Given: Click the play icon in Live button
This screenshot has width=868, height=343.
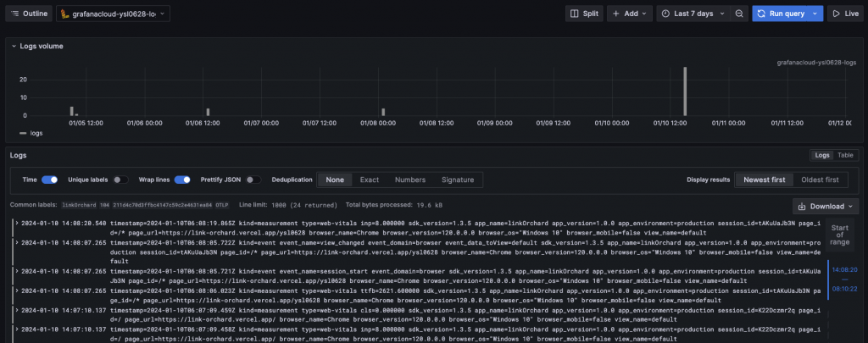Looking at the screenshot, I should [837, 14].
